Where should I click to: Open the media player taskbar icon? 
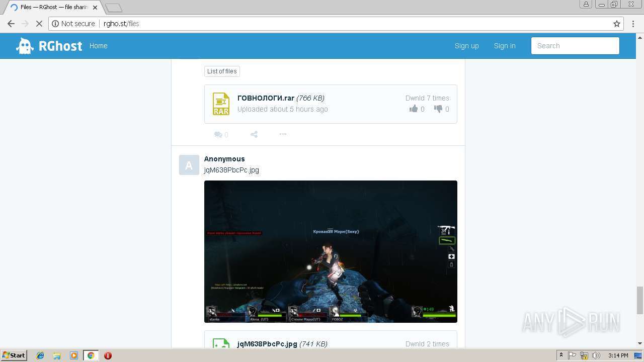point(73,355)
